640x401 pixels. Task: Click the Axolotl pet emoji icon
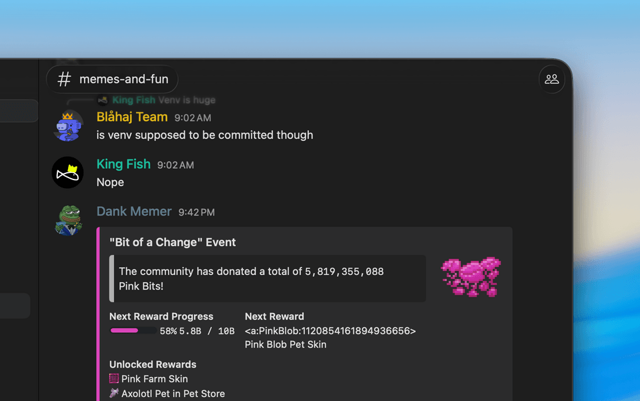[114, 393]
